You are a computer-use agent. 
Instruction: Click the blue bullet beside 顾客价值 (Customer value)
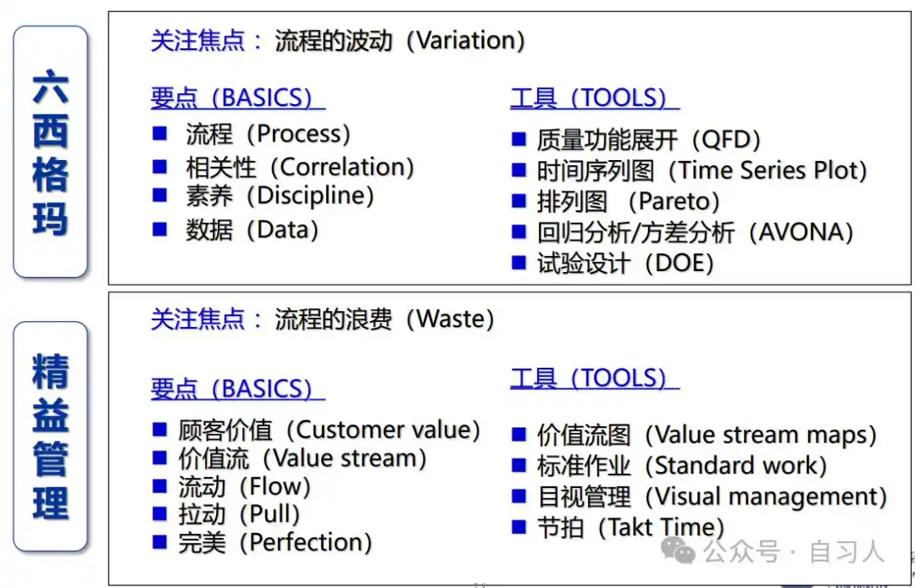(x=159, y=430)
